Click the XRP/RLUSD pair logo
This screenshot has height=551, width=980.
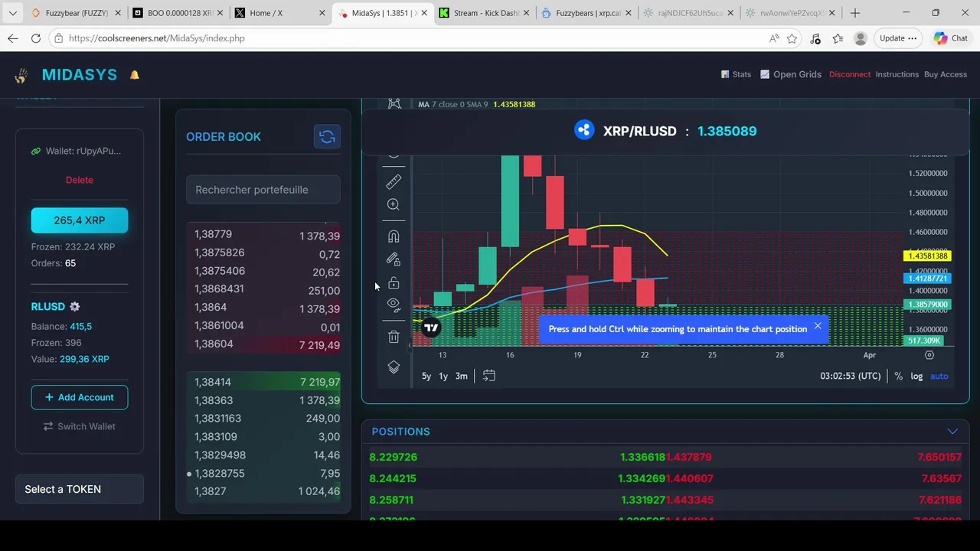coord(584,130)
